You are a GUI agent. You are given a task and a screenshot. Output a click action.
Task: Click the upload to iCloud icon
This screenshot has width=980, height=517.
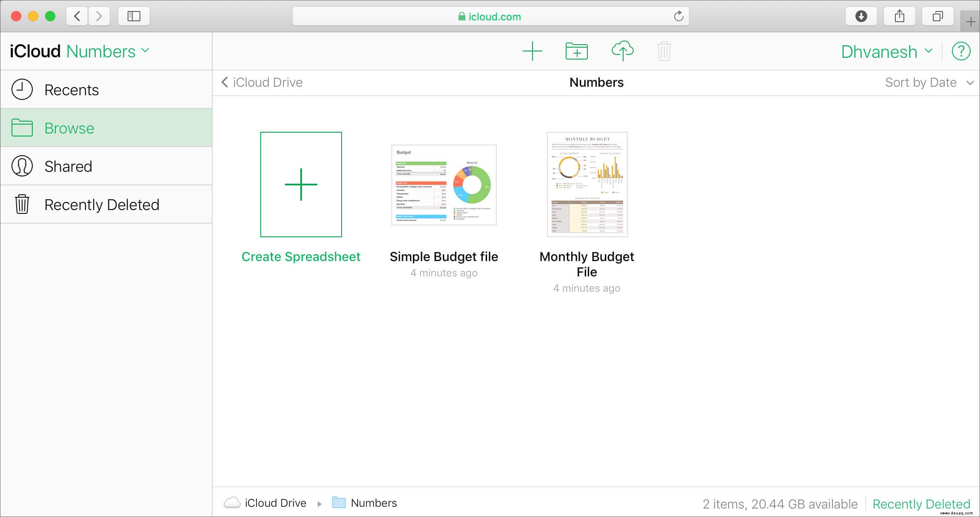click(621, 51)
